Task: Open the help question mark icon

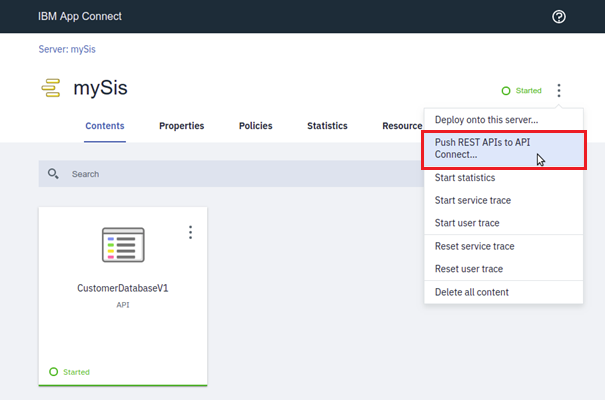Action: point(559,17)
